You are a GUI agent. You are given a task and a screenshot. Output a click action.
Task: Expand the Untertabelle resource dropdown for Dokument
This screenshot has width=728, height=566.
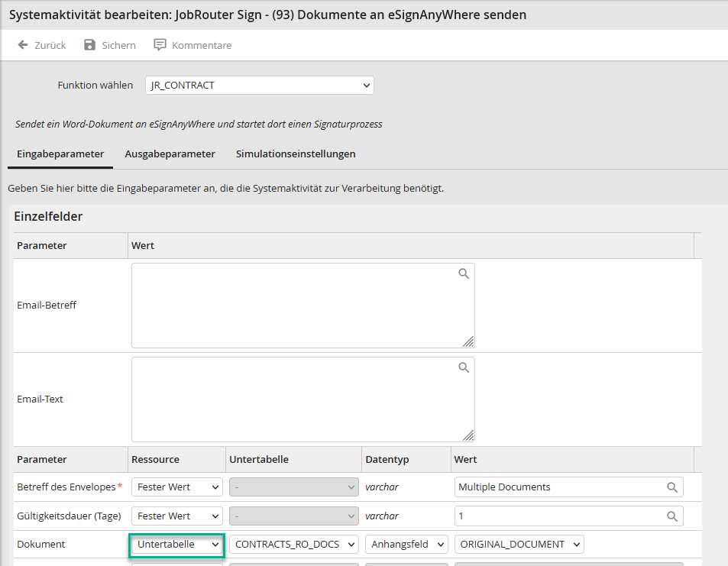[x=176, y=545]
